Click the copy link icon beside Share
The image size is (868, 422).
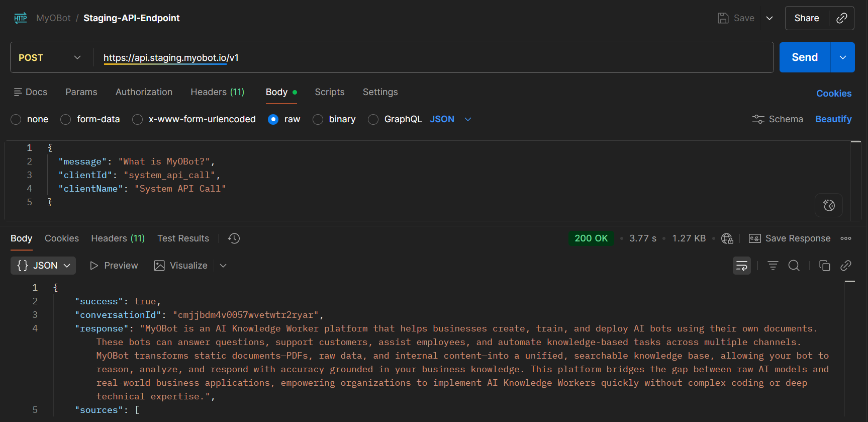(841, 18)
